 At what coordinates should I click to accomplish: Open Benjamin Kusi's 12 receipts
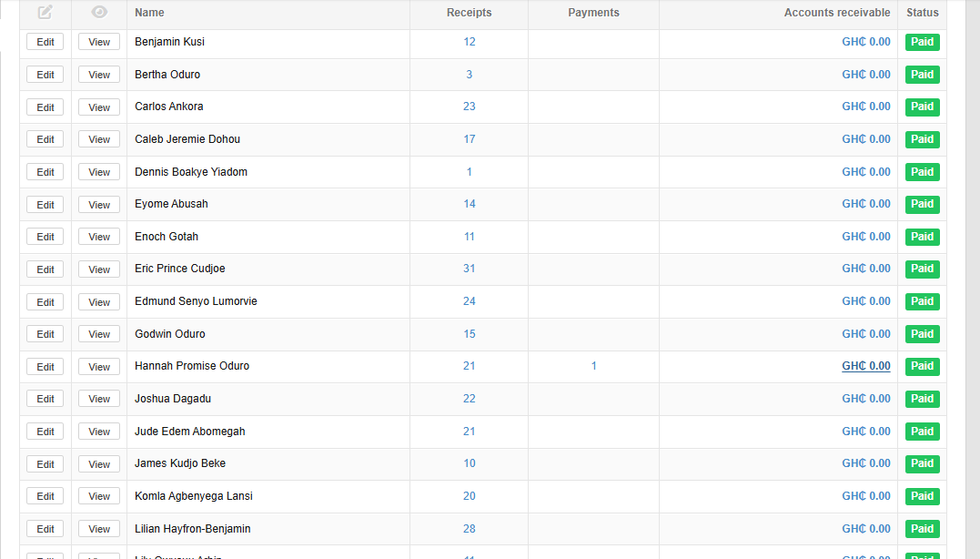point(470,42)
